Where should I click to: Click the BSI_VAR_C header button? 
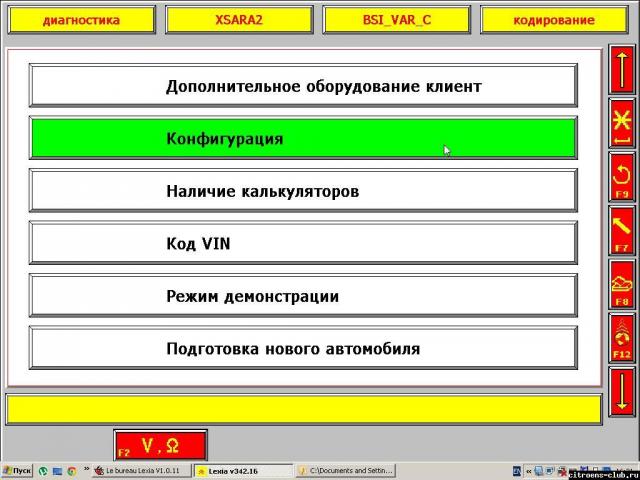[397, 20]
